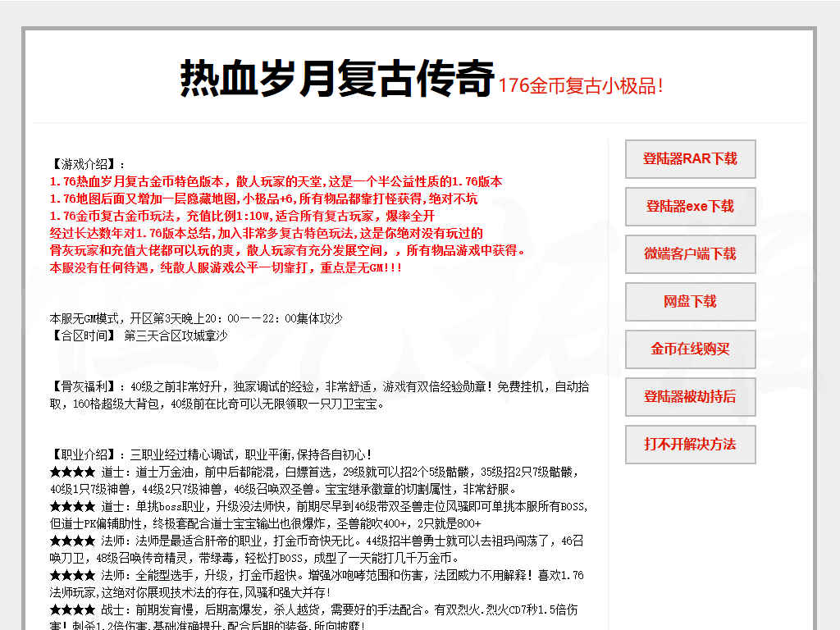Click the red line starting 1.76金币复古金币玩法

tap(242, 216)
